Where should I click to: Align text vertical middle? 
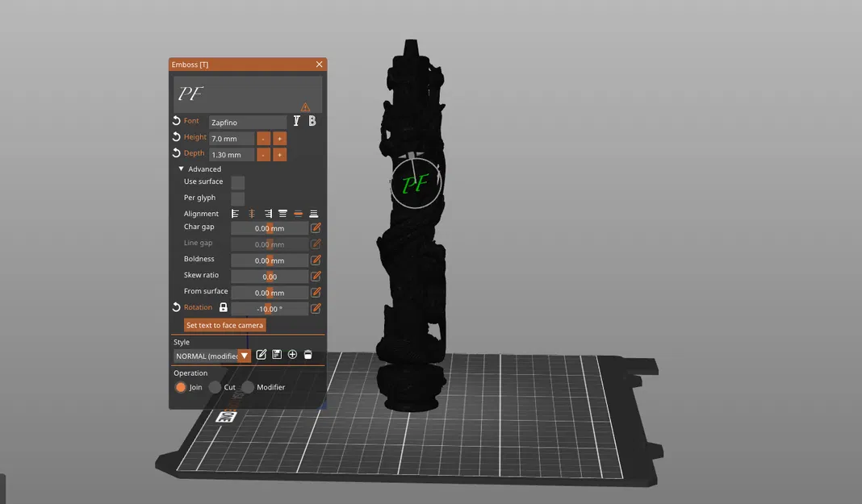pyautogui.click(x=298, y=214)
